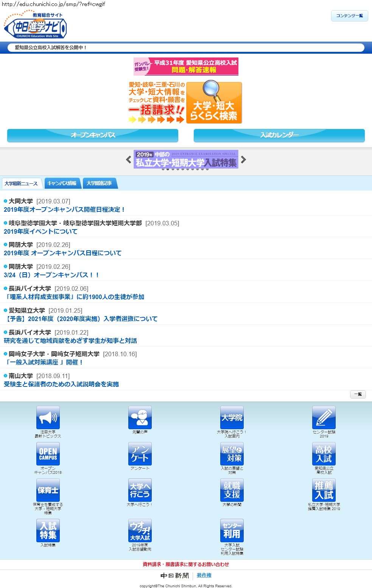This screenshot has height=588, width=372.
Task: Open the OPEN CAMPUS icon
Action: pos(48,454)
